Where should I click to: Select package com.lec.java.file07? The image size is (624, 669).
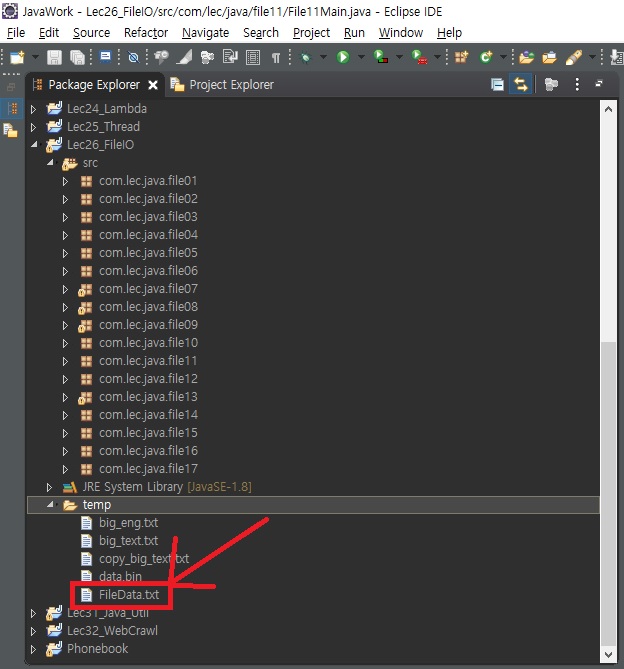click(148, 289)
